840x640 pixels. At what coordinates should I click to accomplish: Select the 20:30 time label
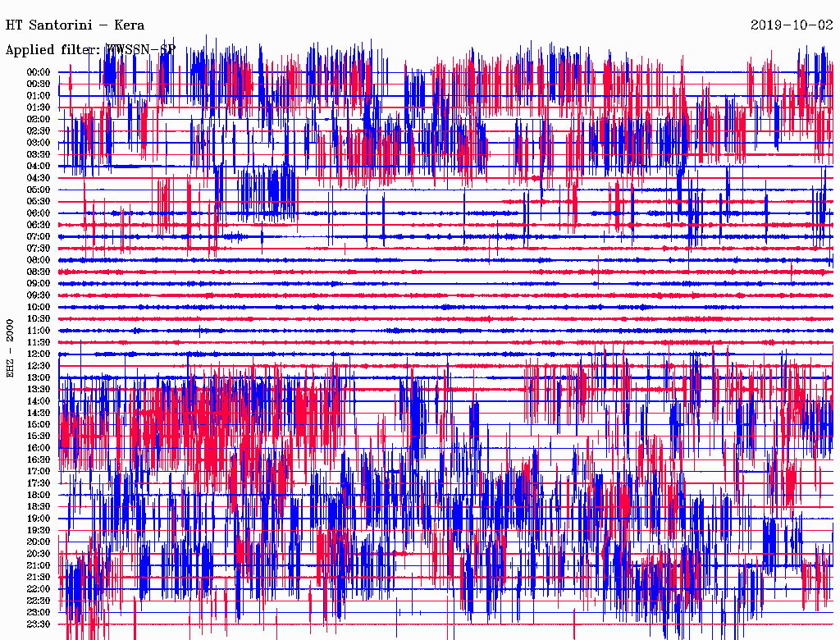click(39, 554)
